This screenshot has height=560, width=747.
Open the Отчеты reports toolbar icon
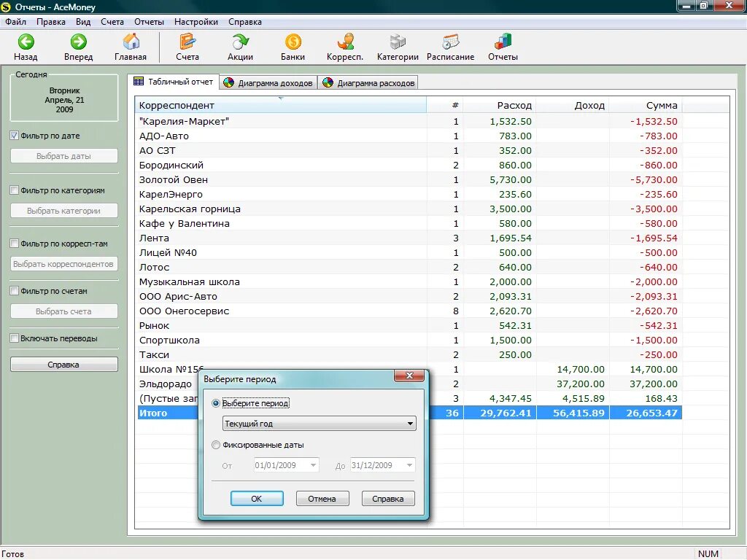[503, 42]
